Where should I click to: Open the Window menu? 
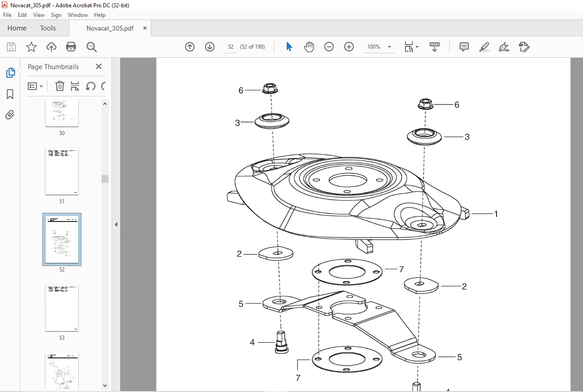78,15
